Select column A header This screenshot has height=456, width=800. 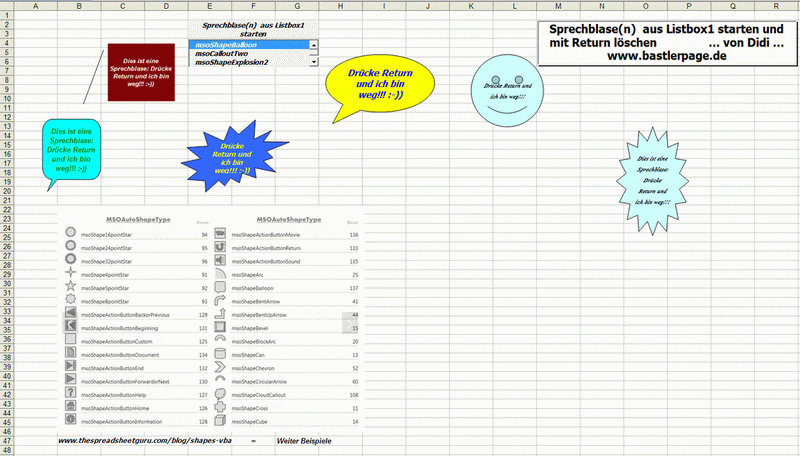(35, 6)
